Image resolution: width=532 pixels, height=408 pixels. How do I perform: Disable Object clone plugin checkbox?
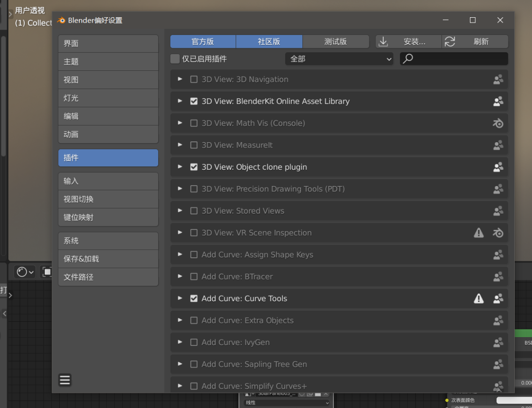194,167
